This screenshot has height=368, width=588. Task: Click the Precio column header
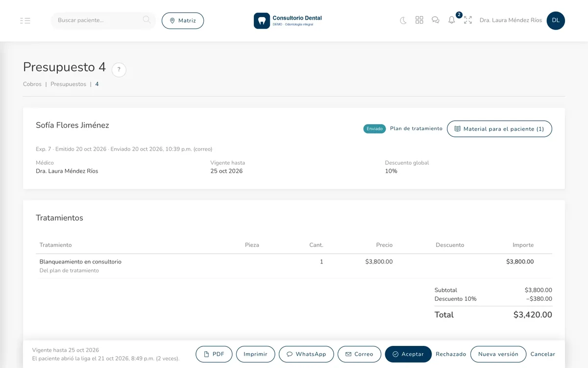[x=384, y=245]
